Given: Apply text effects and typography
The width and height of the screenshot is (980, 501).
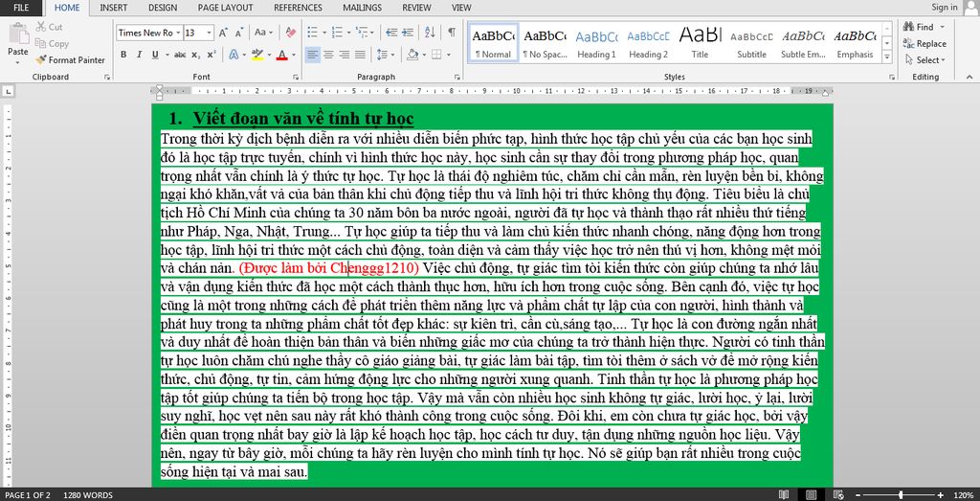Looking at the screenshot, I should coord(234,55).
